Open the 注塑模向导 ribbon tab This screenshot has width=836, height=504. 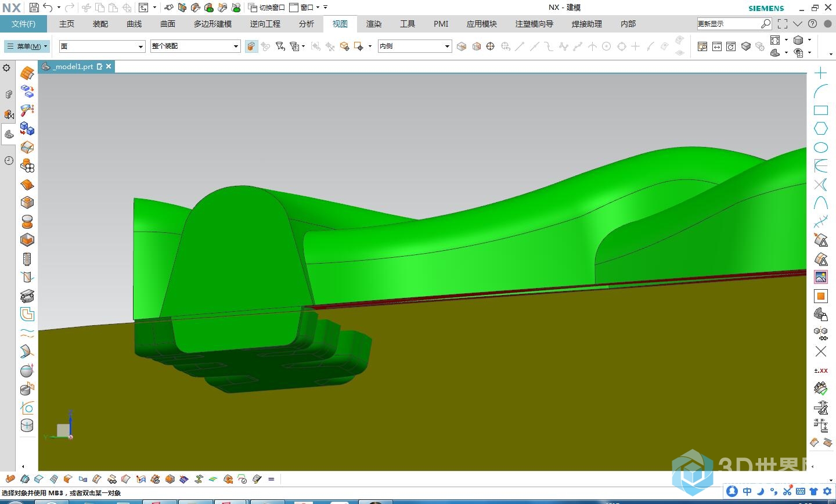click(x=534, y=24)
